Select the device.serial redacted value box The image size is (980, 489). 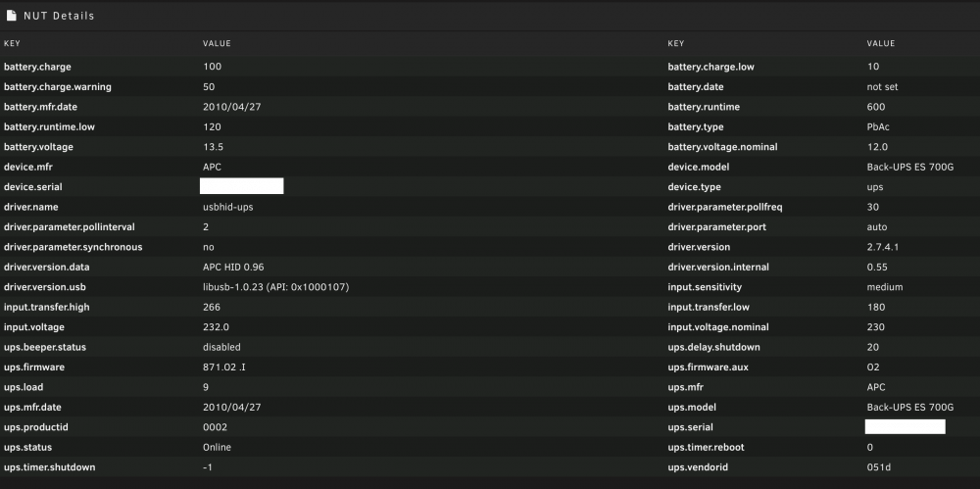pos(241,186)
